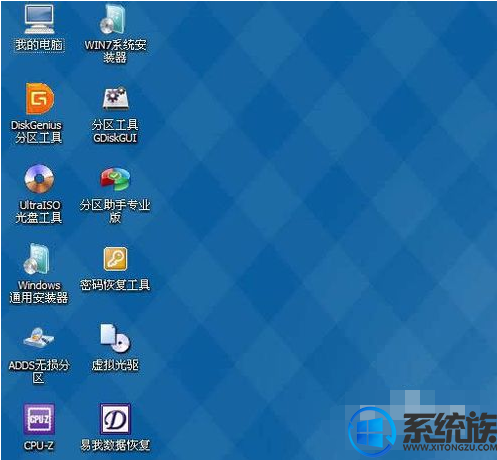Screen dimensions: 497x460
Task: Select the DiskGenius分区工具 icon
Action: 40,99
